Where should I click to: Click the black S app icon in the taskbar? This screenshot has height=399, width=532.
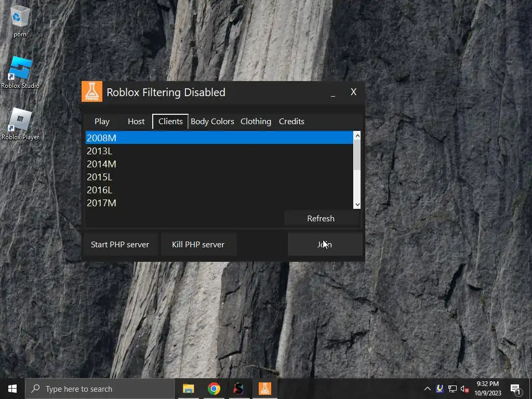239,389
